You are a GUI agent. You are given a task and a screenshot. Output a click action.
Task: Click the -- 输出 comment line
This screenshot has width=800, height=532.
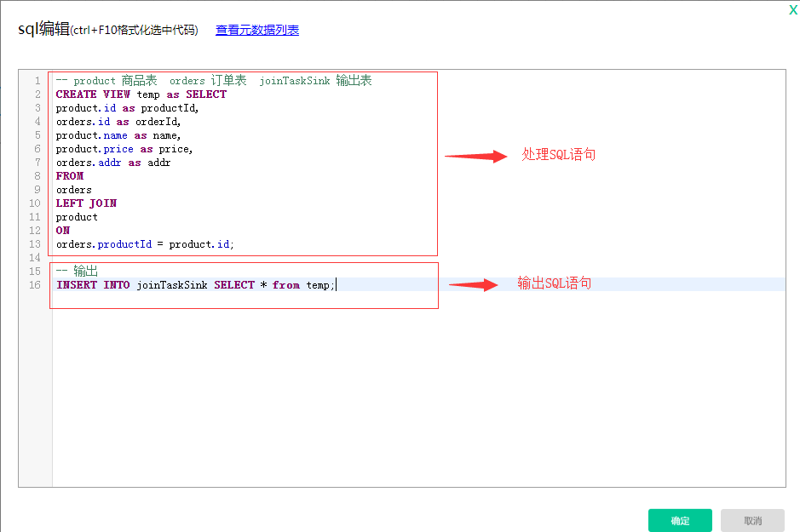tap(77, 271)
